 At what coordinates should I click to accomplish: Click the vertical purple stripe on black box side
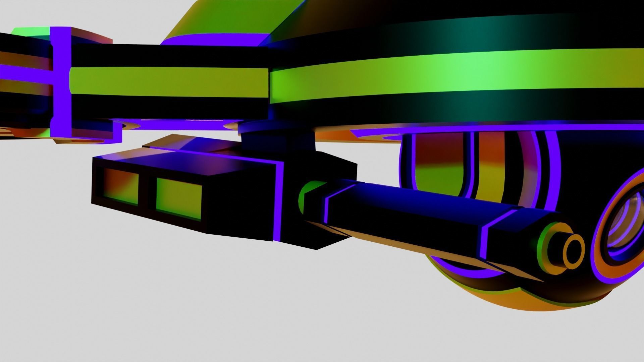coord(278,201)
